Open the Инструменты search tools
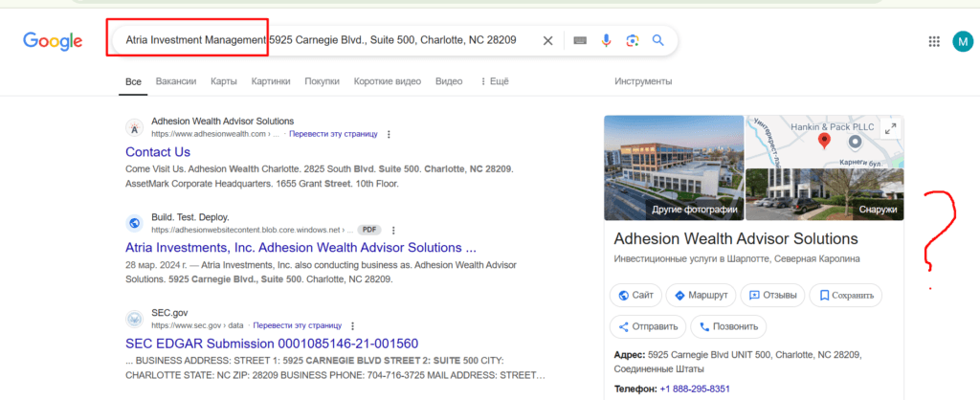 pos(643,81)
